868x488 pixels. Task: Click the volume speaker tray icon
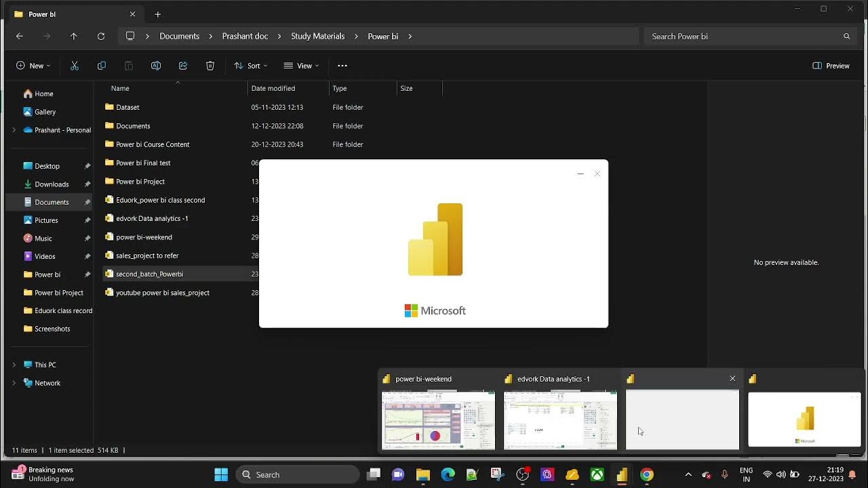click(x=781, y=474)
